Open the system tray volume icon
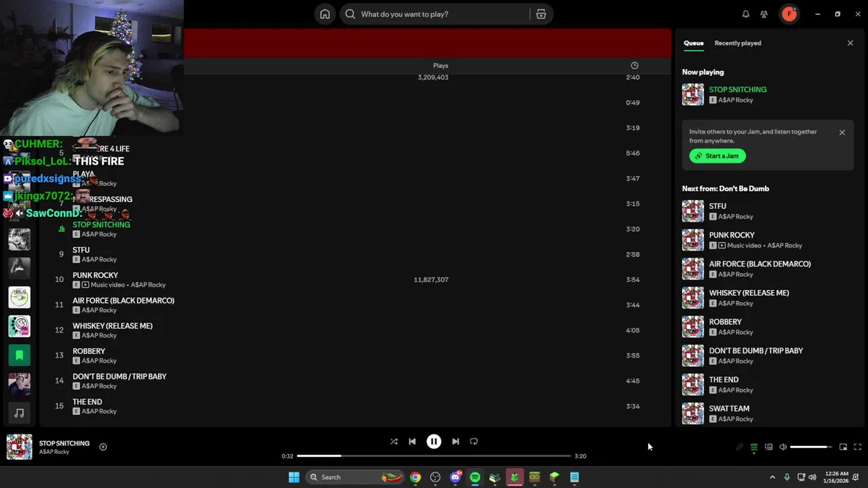Image resolution: width=868 pixels, height=488 pixels. (x=812, y=477)
